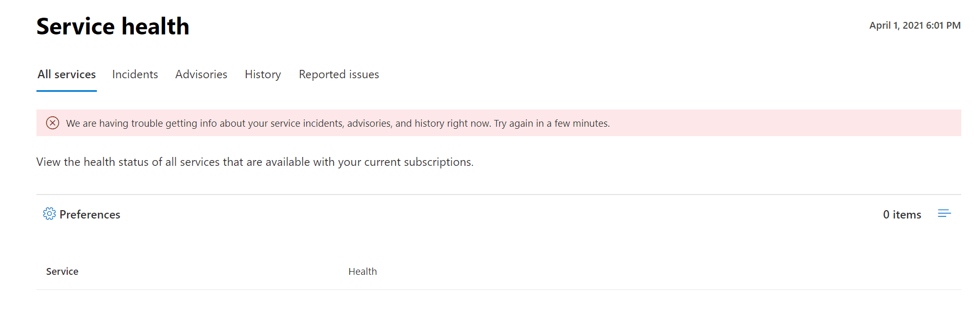The image size is (980, 316).
Task: Click the 0 items count label
Action: click(x=902, y=214)
